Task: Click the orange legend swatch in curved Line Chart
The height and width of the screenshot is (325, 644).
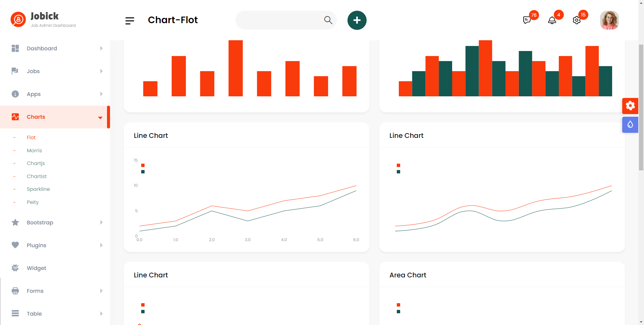Action: coord(398,165)
